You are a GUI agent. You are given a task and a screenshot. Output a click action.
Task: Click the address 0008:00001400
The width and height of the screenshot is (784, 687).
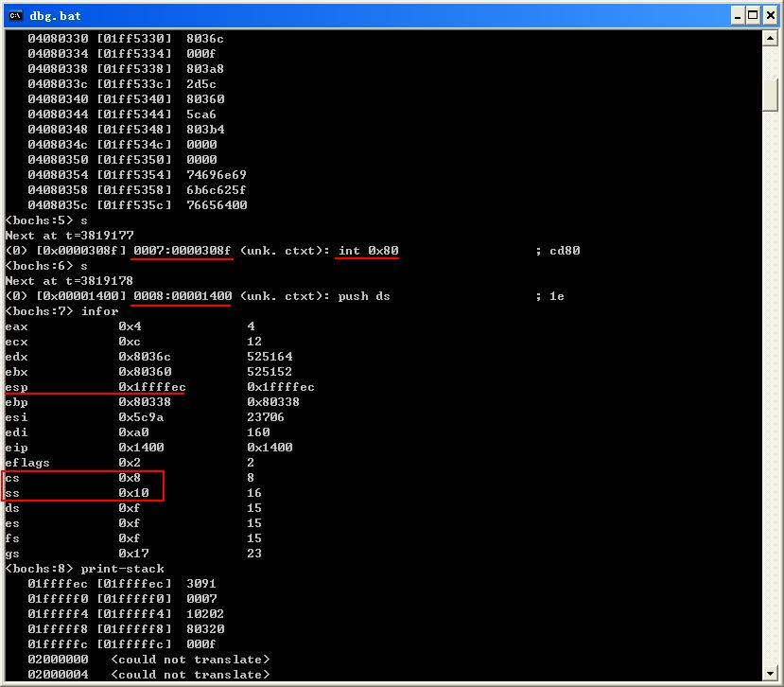[x=182, y=296]
